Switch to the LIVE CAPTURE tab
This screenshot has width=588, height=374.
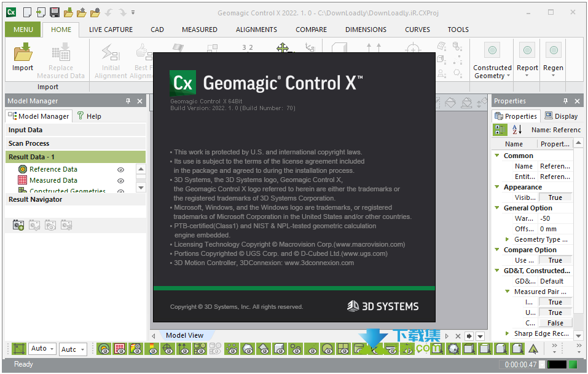(x=111, y=30)
